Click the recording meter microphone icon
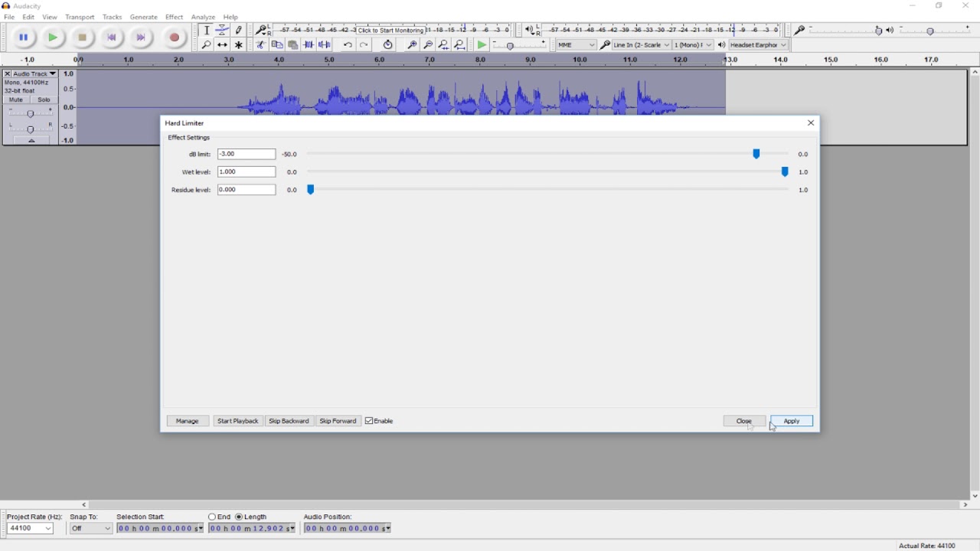 (262, 30)
